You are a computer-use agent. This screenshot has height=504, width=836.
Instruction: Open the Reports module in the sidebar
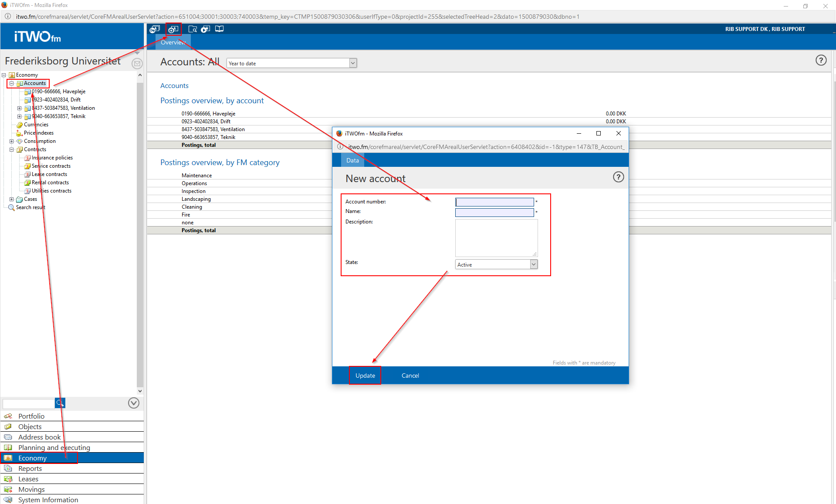[x=30, y=469]
